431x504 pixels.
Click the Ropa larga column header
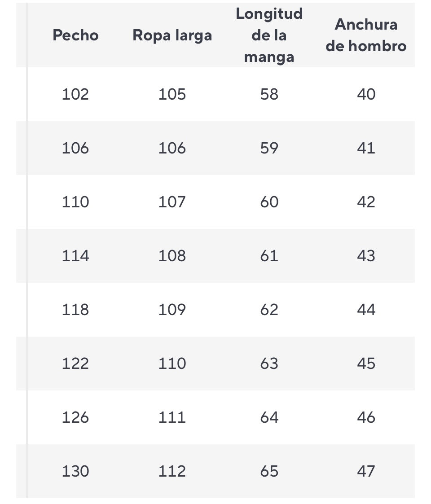tap(172, 35)
